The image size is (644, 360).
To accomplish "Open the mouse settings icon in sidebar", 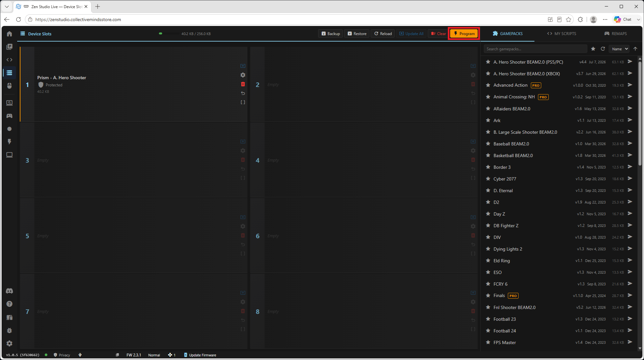I will point(9,86).
